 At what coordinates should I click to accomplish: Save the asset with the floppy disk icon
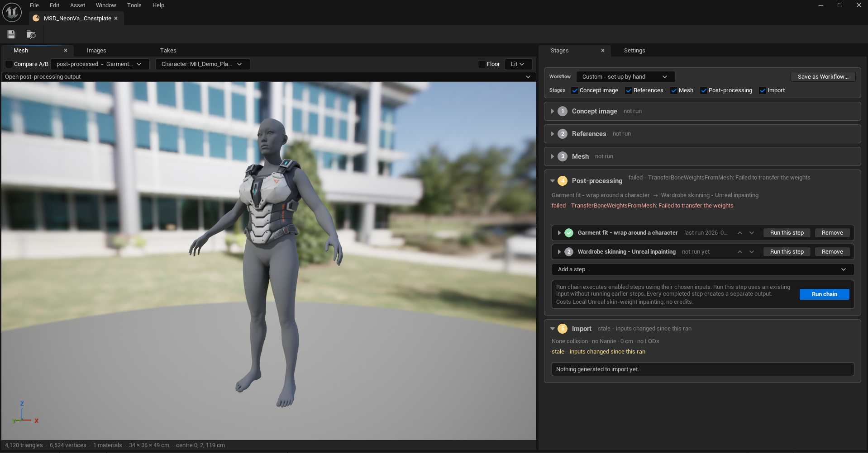[x=11, y=34]
